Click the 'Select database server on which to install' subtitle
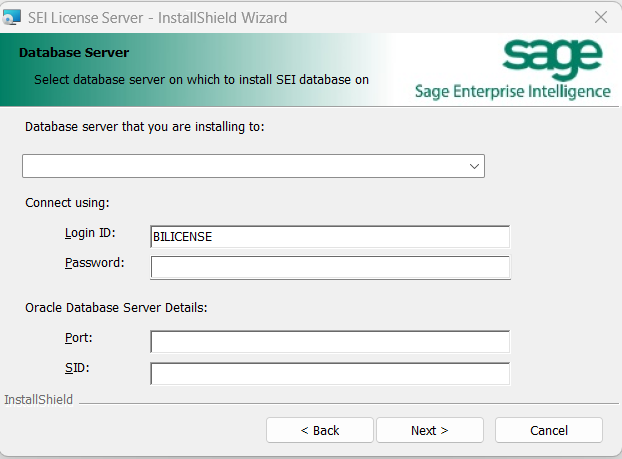This screenshot has height=459, width=622. point(202,79)
